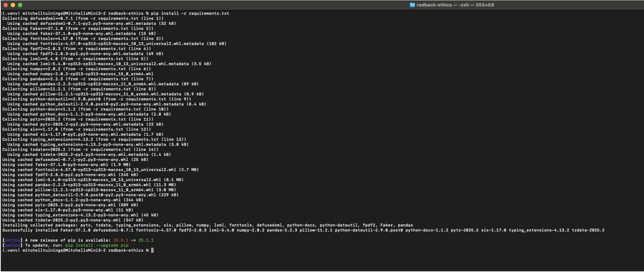Click the 'Collecting tzdata==2025.2' line
Screen dimensions: 644x272
[80, 150]
